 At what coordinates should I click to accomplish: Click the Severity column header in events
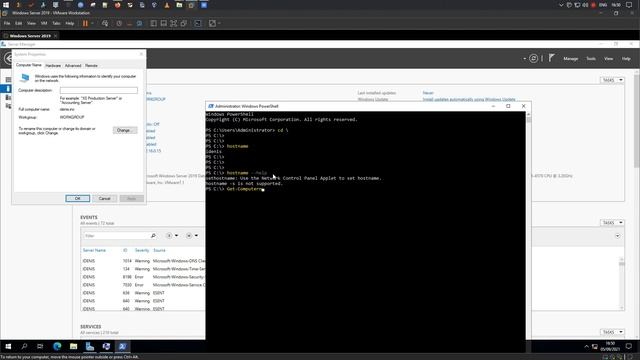142,250
